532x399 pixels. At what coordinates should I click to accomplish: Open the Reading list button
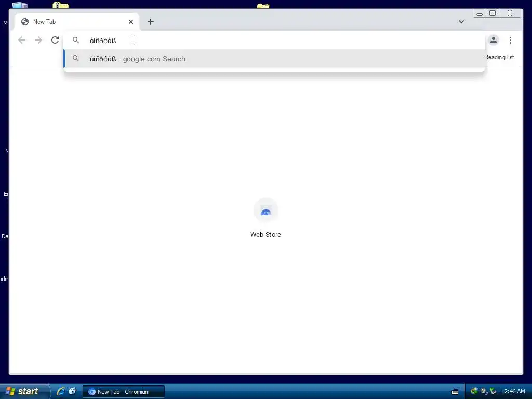click(499, 57)
